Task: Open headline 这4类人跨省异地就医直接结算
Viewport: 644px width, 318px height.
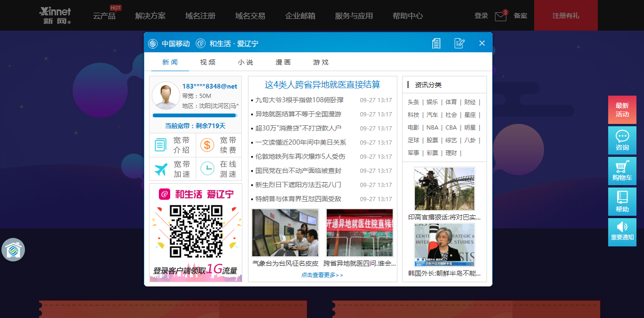Action: (322, 85)
